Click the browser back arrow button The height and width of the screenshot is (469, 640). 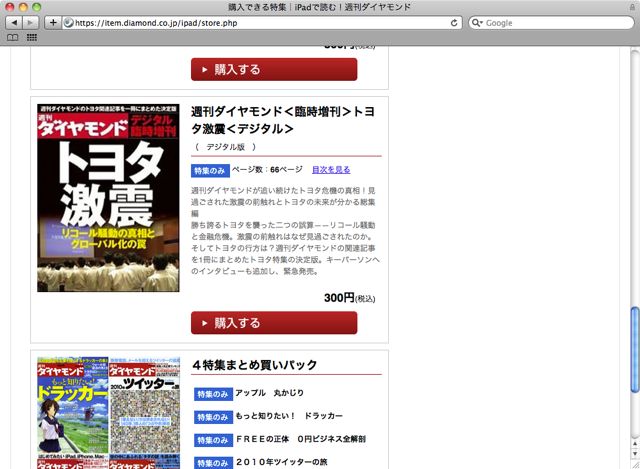[14, 23]
